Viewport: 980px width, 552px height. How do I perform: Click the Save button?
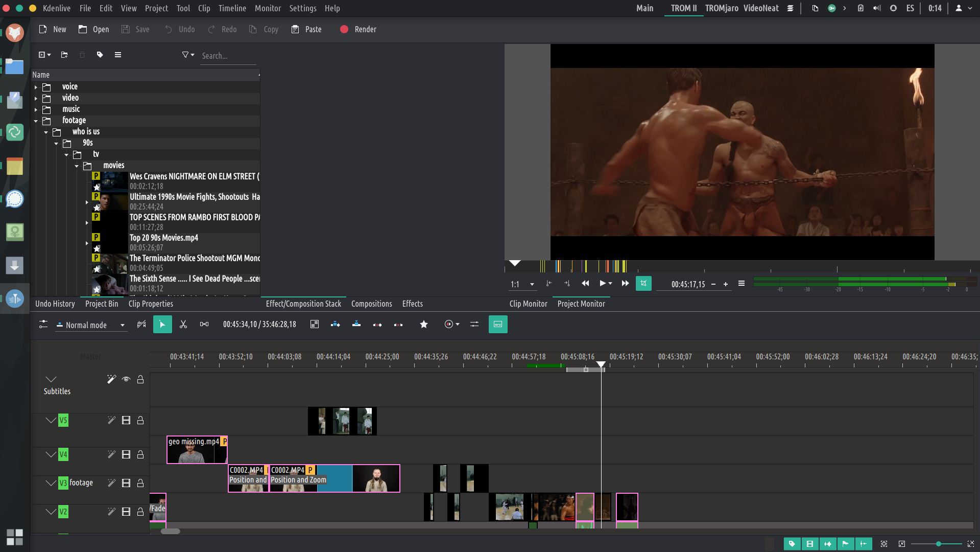(135, 30)
